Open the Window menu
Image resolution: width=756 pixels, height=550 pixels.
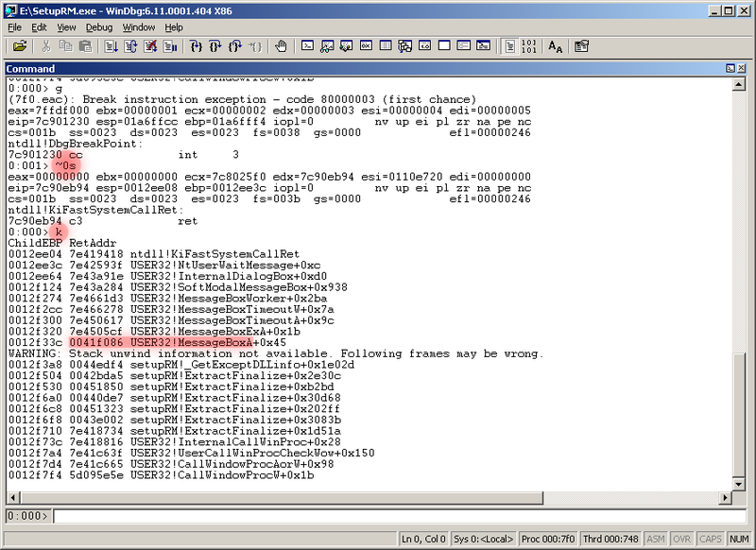click(x=139, y=27)
